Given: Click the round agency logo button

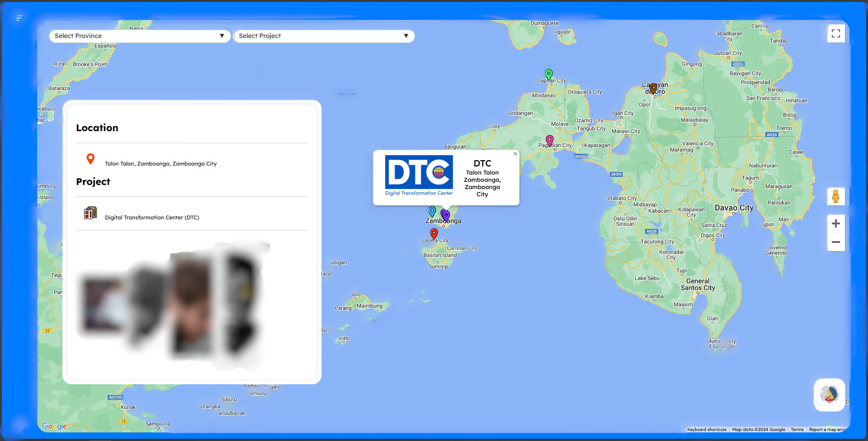Looking at the screenshot, I should (830, 395).
